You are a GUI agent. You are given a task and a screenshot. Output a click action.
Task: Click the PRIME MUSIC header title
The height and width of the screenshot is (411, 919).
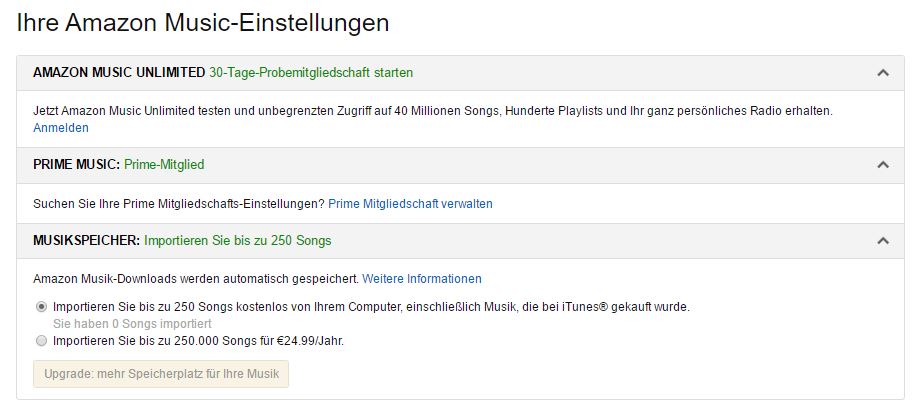coord(76,164)
